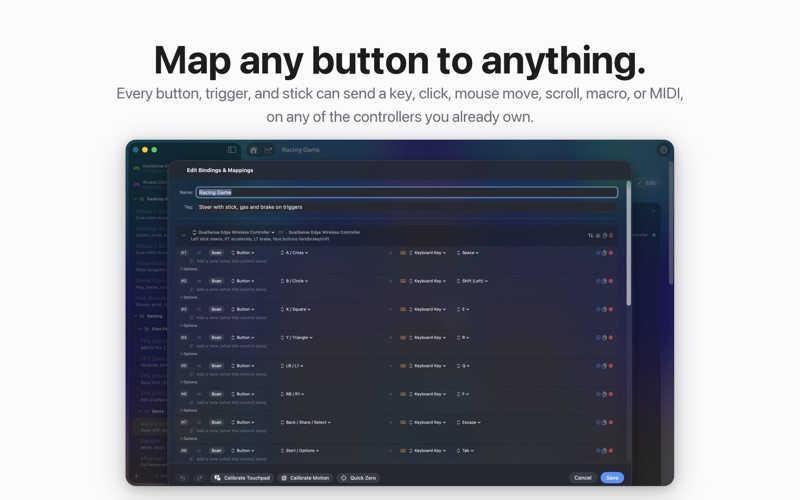Expand Options under mapping row #1
Screen dimensions: 800x500
click(x=189, y=269)
